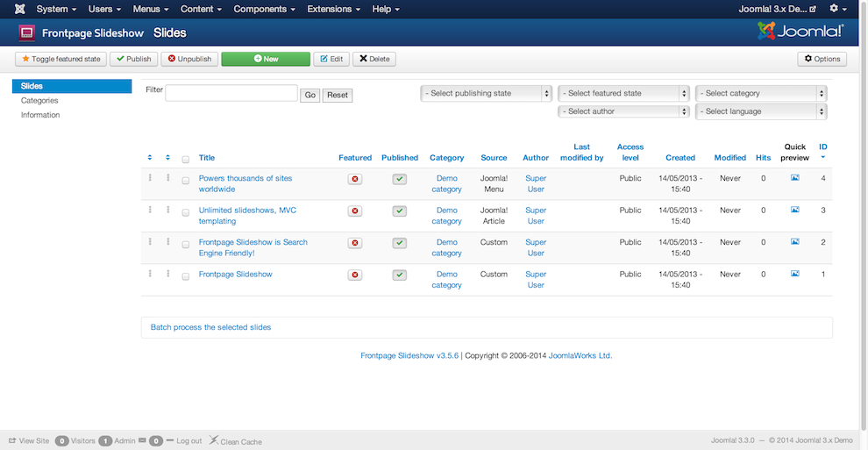Open the settings gear menu
Screen dimensions: 868x450
pyautogui.click(x=837, y=9)
